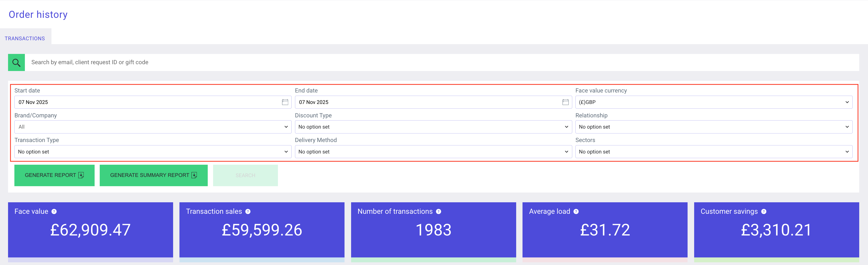Expand the Relationship dropdown
Screen dimensions: 868x265
[x=713, y=127]
